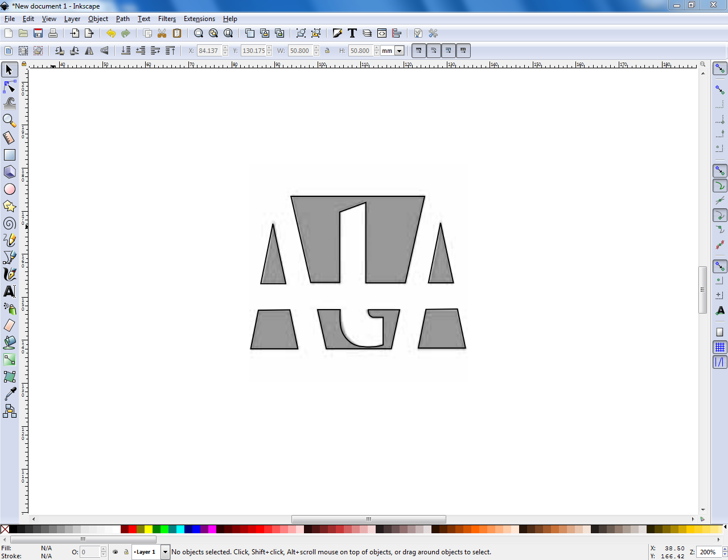
Task: Select the Calligraphy tool
Action: click(x=9, y=274)
